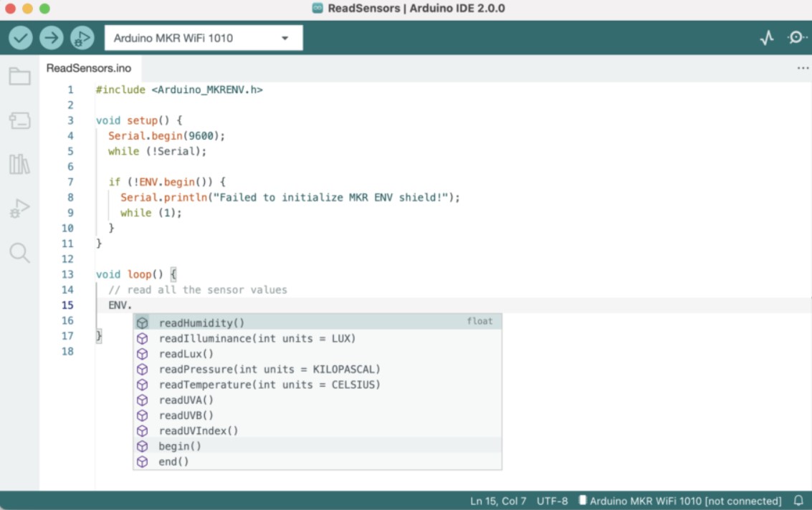This screenshot has width=812, height=510.
Task: Choose readUVB() suggestion
Action: click(317, 415)
